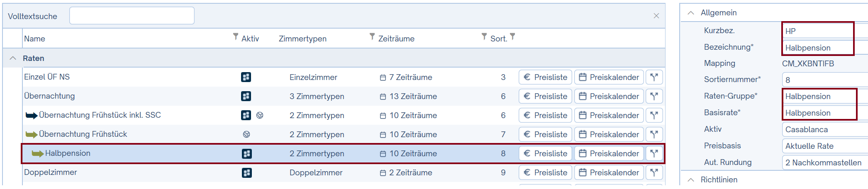Open the Preisbasis field showing Aktuelle Rate

[824, 146]
